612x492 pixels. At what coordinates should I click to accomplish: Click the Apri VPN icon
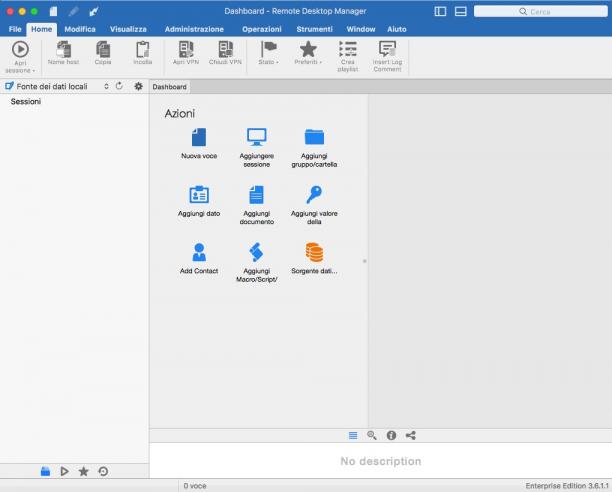click(x=186, y=50)
